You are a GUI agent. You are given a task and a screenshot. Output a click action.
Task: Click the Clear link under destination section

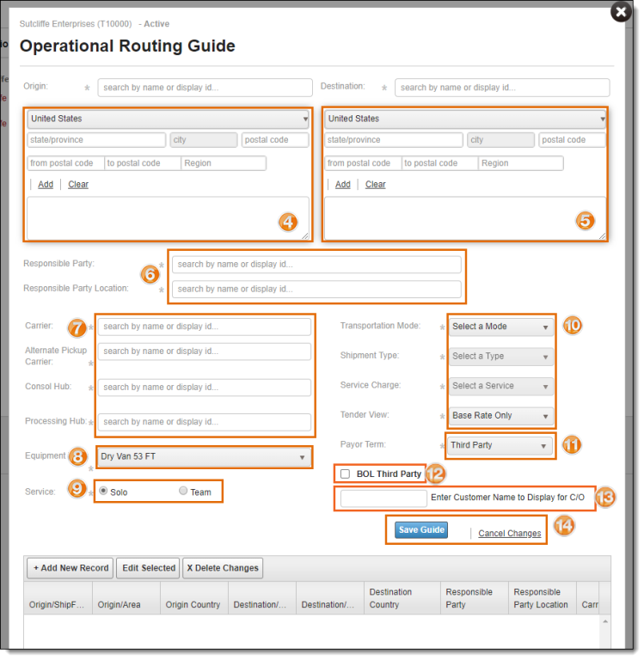(375, 185)
